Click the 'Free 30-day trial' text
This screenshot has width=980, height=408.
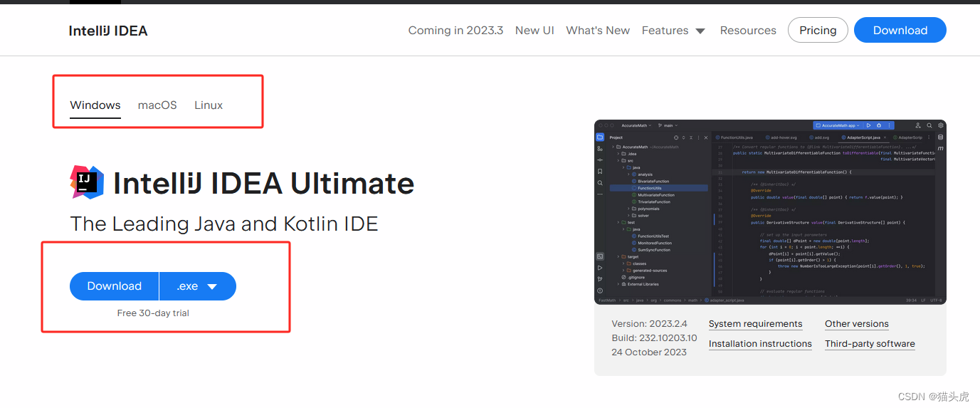coord(153,313)
